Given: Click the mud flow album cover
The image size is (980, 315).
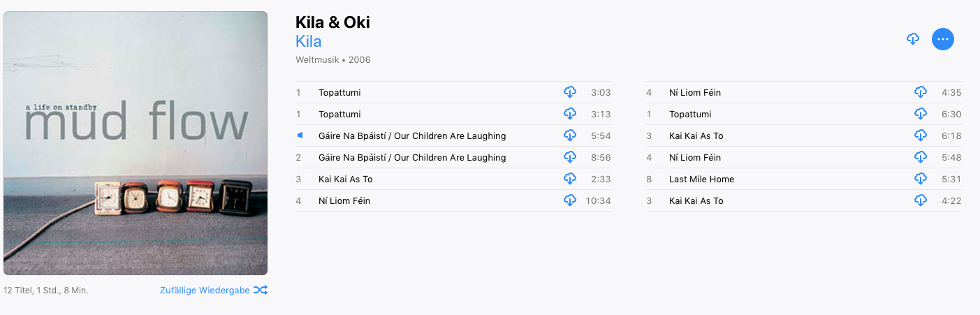Looking at the screenshot, I should [x=136, y=143].
